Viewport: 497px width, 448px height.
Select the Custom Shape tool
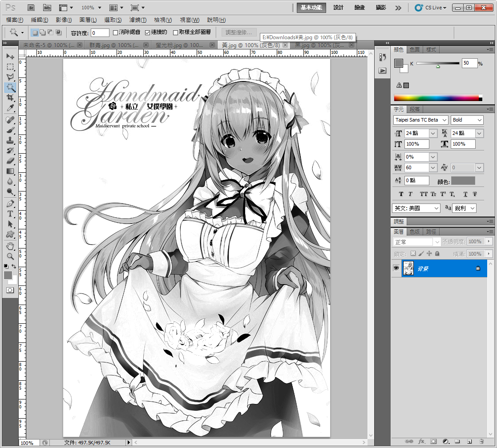click(x=10, y=234)
